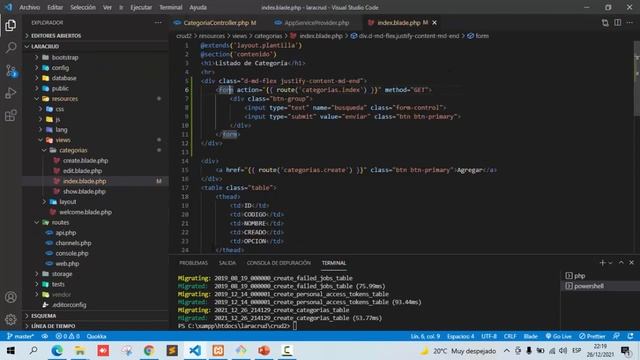Expand the config folder
This screenshot has width=640, height=360.
point(60,68)
